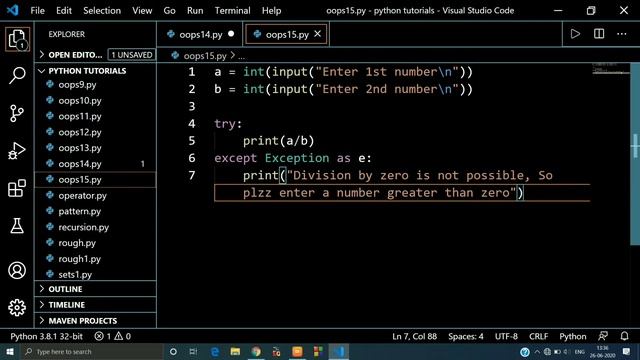Click the unsaved dot on oops14.py tab
This screenshot has height=360, width=640.
click(x=231, y=34)
